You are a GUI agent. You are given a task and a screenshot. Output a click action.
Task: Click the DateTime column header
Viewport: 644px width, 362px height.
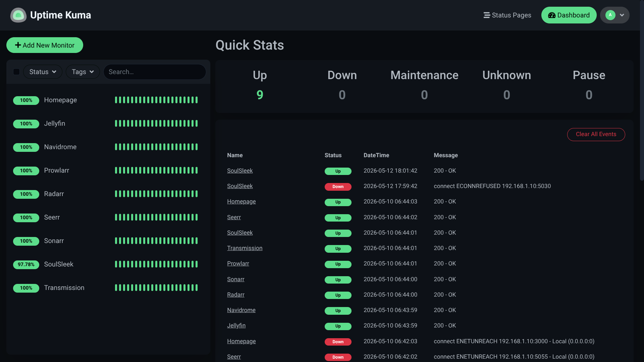tap(376, 155)
